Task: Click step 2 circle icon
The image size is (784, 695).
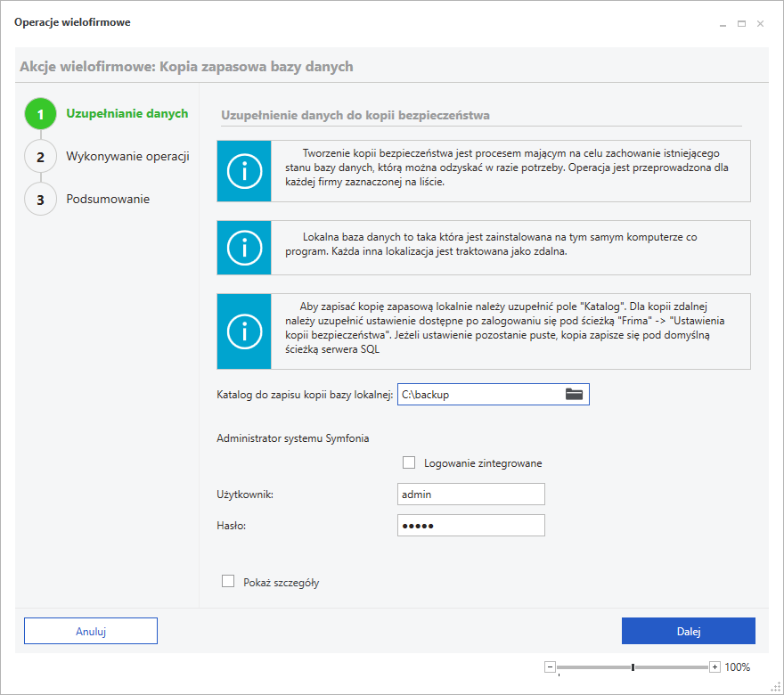Action: (40, 157)
